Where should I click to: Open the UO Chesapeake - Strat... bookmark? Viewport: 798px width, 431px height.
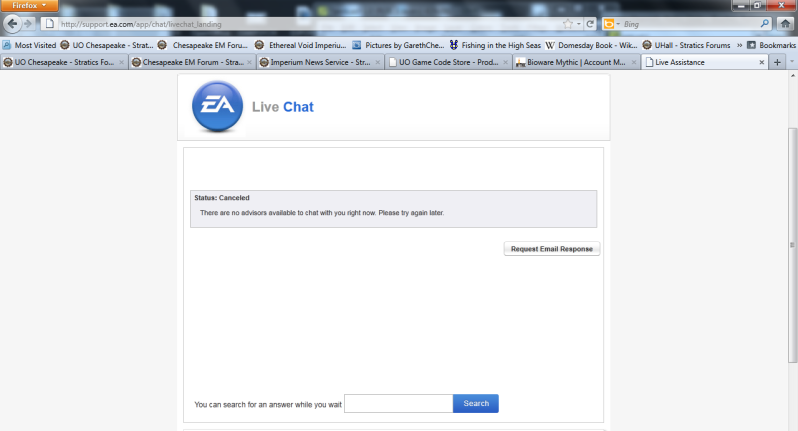106,45
